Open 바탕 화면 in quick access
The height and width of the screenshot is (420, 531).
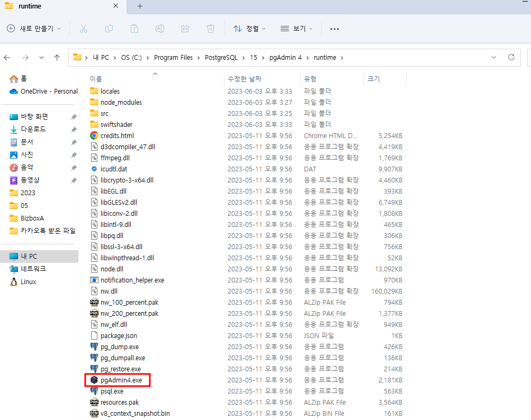click(29, 116)
